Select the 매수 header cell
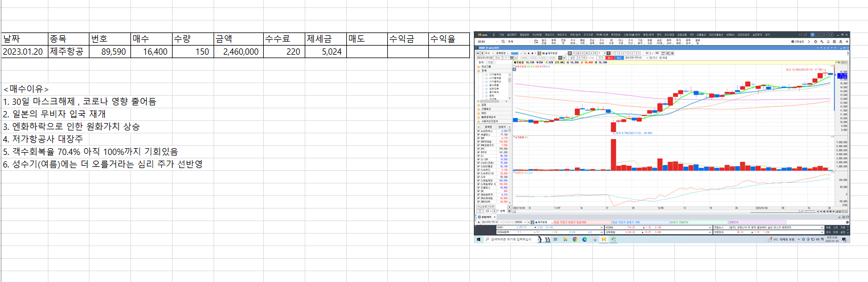Screen dimensions: 868x282 click(x=150, y=39)
